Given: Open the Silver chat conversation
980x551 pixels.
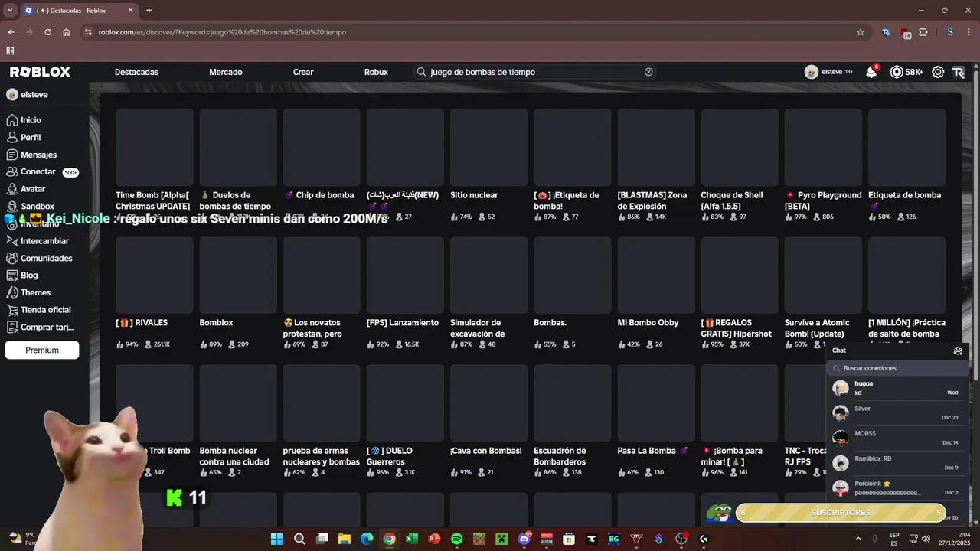Looking at the screenshot, I should coord(896,413).
